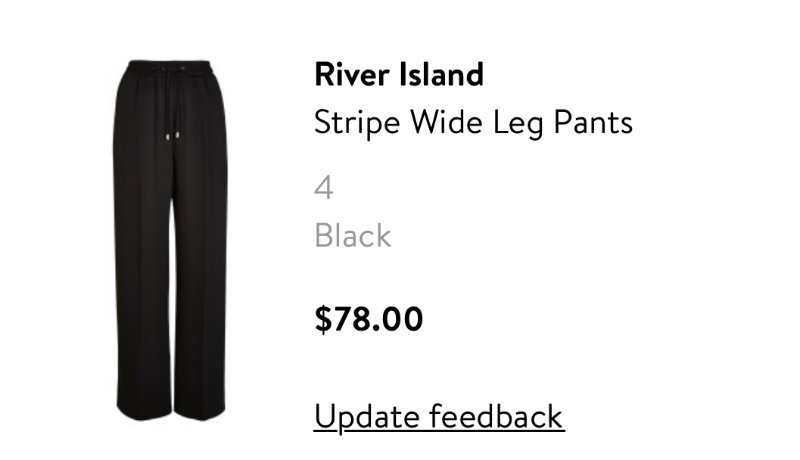The height and width of the screenshot is (460, 800).
Task: Click the dollar sign in the price
Action: [x=323, y=319]
